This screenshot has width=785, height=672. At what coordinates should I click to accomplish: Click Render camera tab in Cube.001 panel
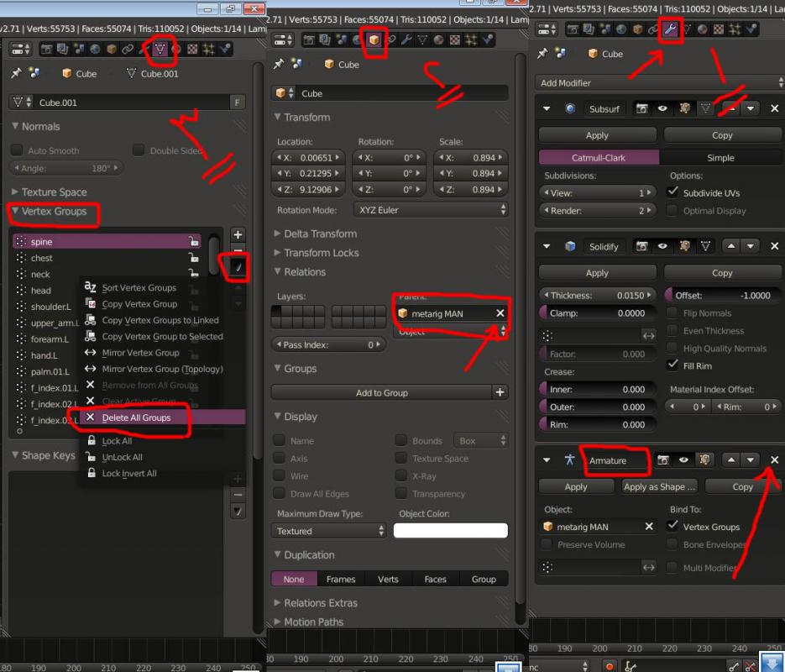(x=46, y=49)
